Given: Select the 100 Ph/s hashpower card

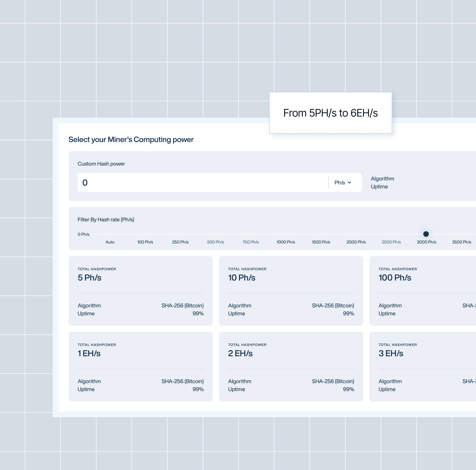Looking at the screenshot, I should [423, 291].
